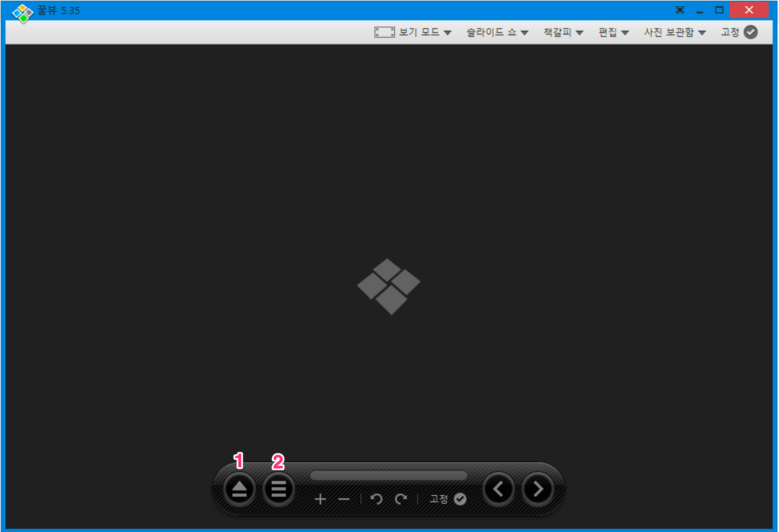Screen dimensions: 779x532
Task: Rotate image counterclockwise
Action: tap(376, 499)
